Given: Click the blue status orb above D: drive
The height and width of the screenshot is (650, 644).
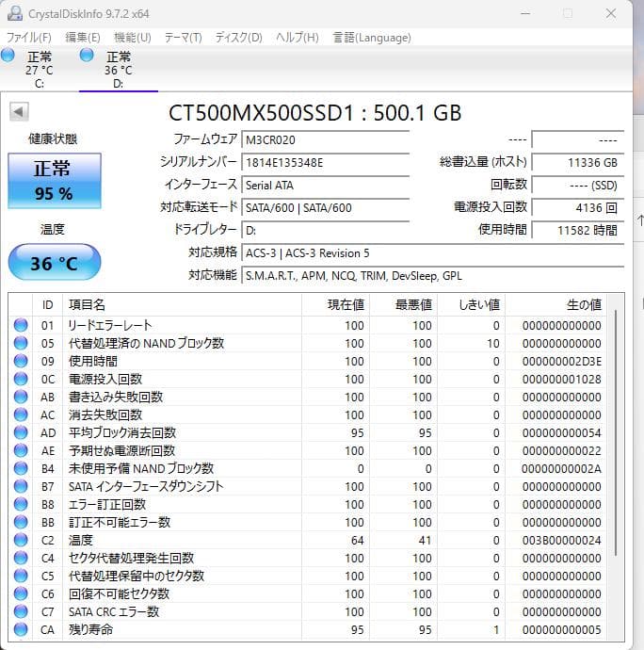Looking at the screenshot, I should [x=87, y=56].
